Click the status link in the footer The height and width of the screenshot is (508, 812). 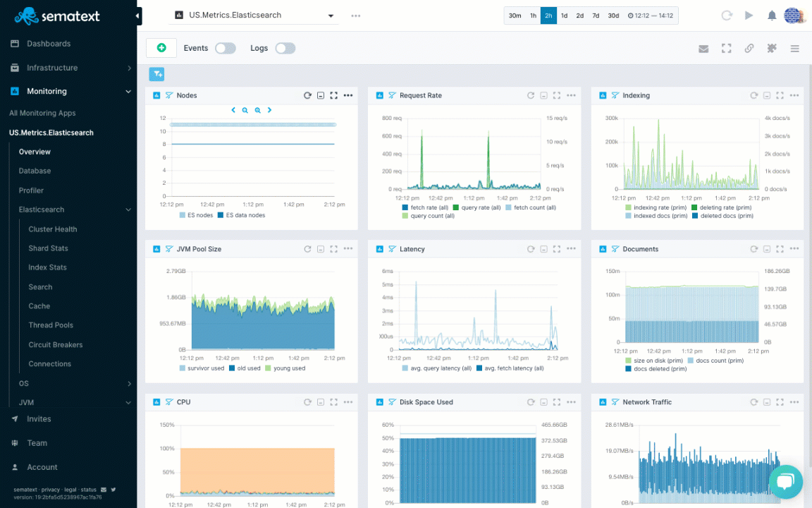tap(89, 490)
